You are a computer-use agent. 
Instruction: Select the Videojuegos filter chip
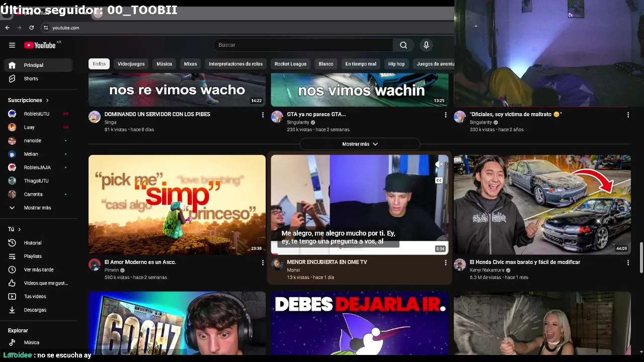pos(131,64)
